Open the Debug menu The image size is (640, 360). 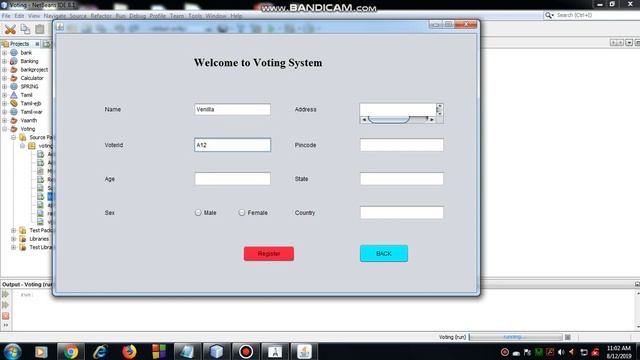[137, 16]
